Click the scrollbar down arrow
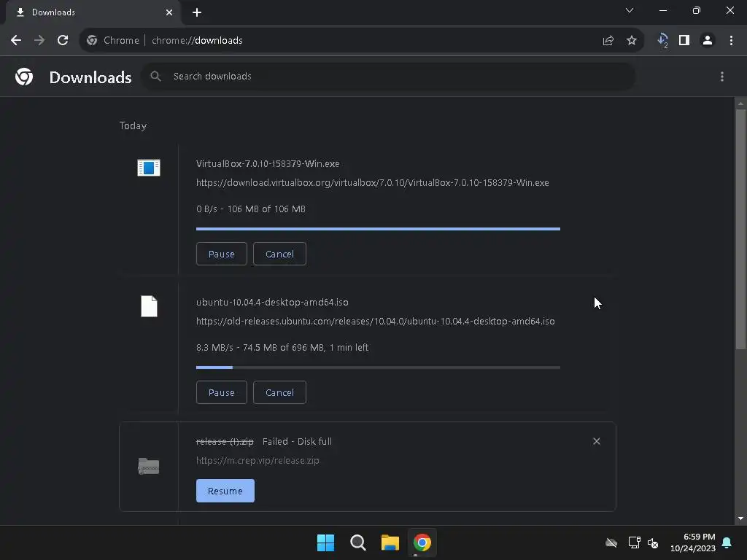The width and height of the screenshot is (747, 560). pos(740,518)
